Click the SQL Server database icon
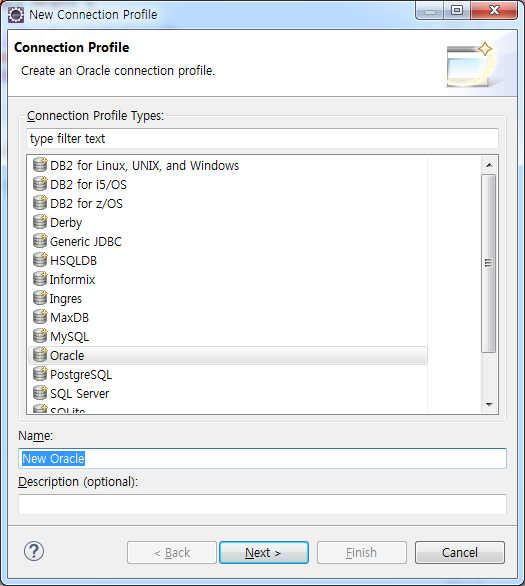 click(40, 393)
